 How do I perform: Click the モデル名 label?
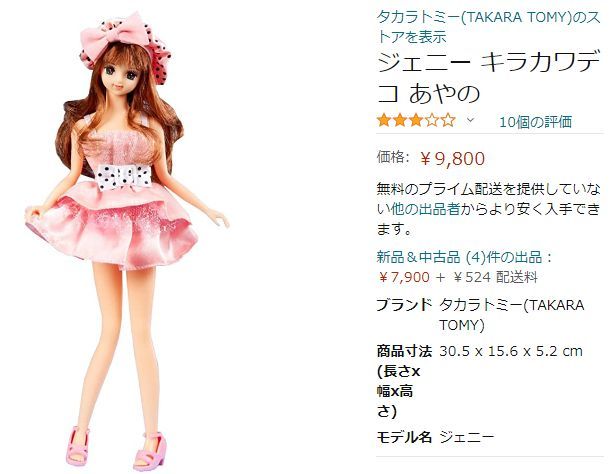pyautogui.click(x=404, y=437)
